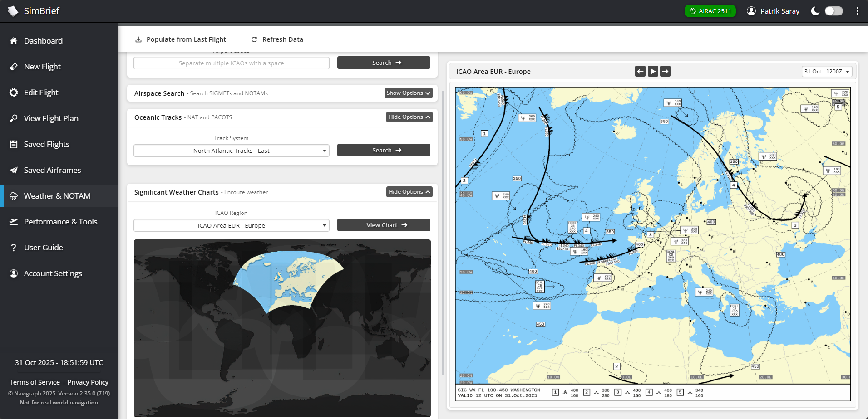Open the chart time selector 31 Oct - 1200Z
This screenshot has height=419, width=868.
pos(827,72)
